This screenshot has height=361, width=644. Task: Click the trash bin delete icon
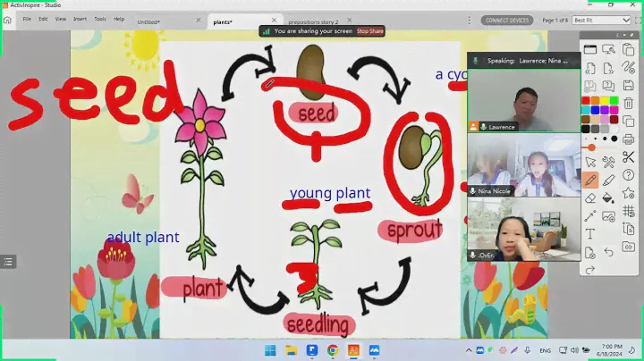pos(628,104)
